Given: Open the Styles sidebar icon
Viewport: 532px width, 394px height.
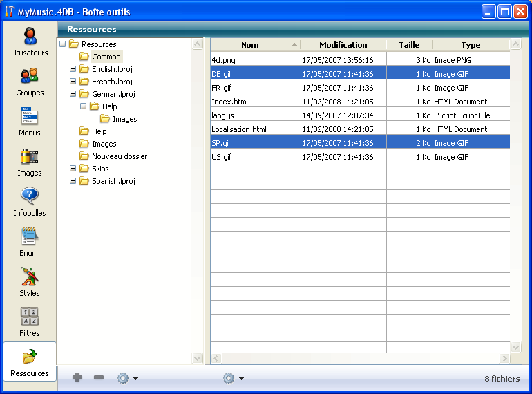Looking at the screenshot, I should (x=29, y=276).
